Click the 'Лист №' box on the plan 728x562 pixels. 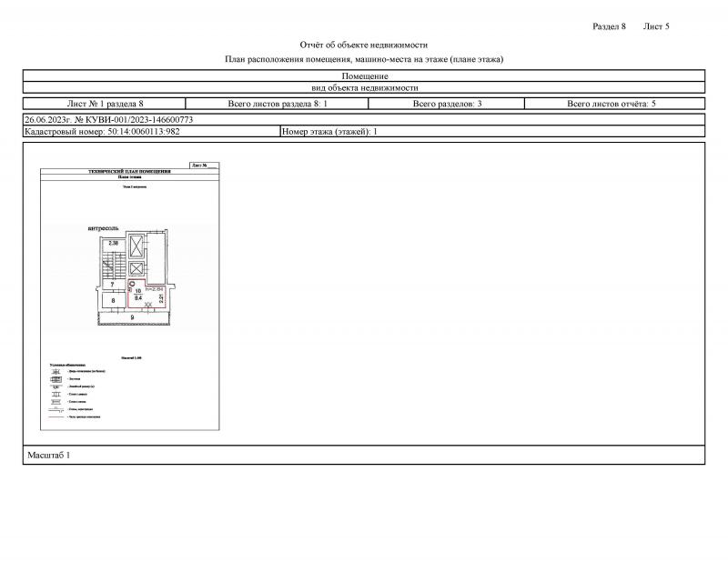pos(200,166)
